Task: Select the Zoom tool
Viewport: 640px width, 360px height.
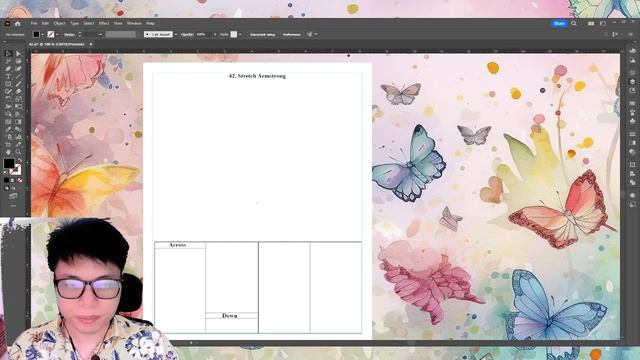Action: [18, 152]
